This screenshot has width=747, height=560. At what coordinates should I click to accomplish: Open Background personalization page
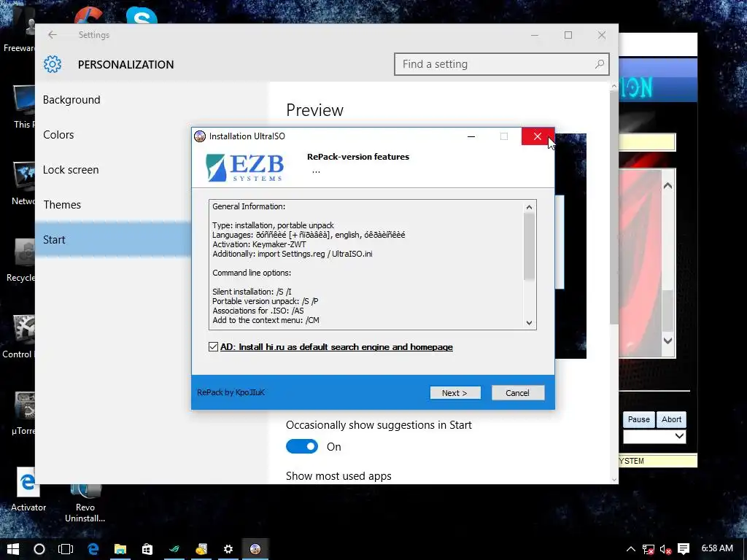71,99
